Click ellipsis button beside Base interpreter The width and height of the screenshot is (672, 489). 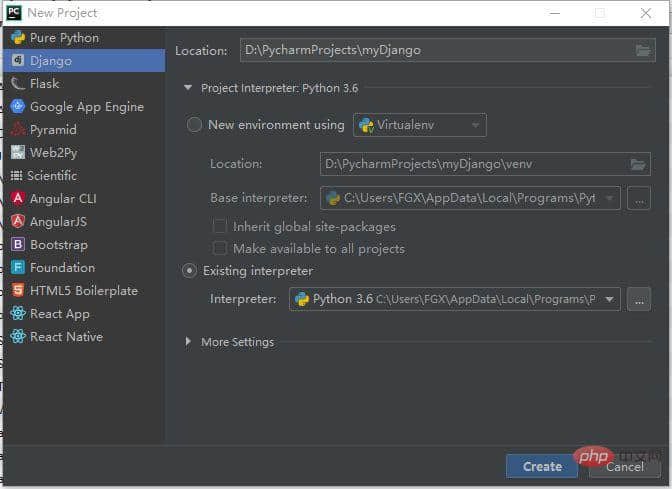coord(639,198)
